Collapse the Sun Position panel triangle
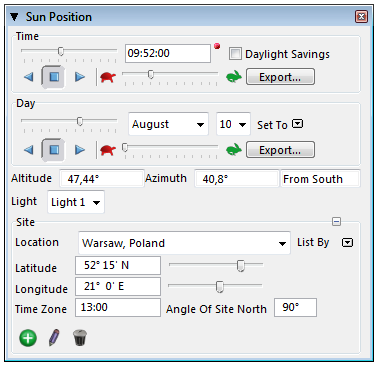Viewport: 378px width, 366px height. 14,17
